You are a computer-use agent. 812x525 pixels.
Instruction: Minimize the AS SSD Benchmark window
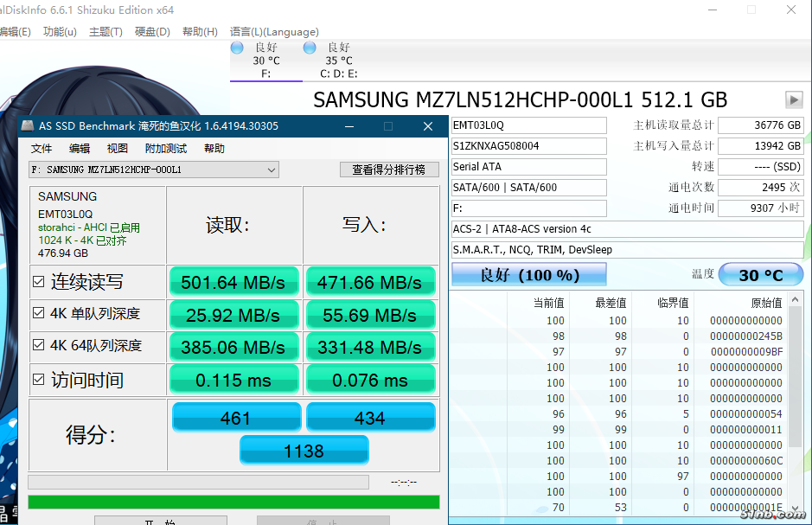[348, 126]
